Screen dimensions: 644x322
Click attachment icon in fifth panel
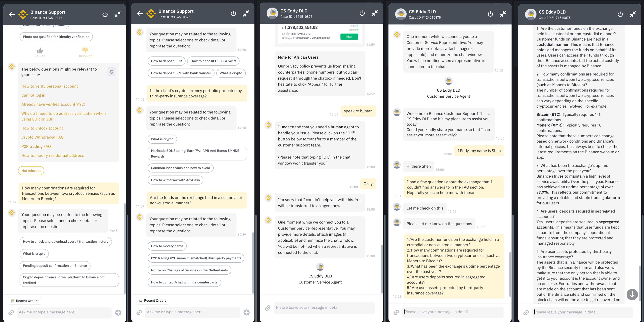pyautogui.click(x=526, y=312)
